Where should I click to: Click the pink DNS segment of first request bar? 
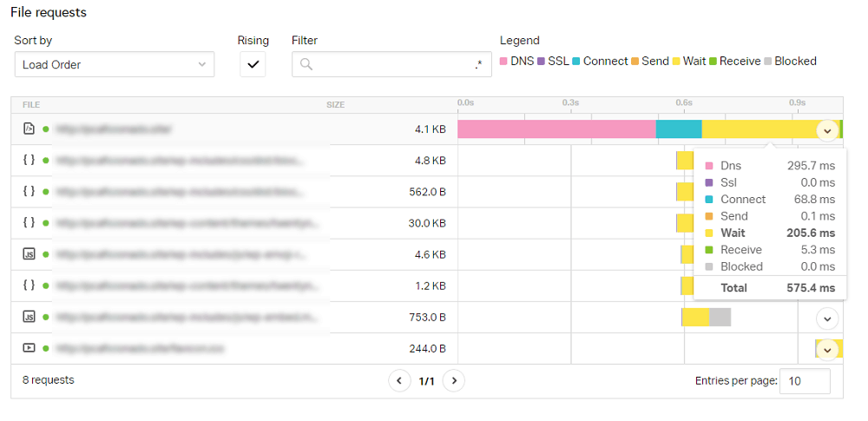point(556,129)
